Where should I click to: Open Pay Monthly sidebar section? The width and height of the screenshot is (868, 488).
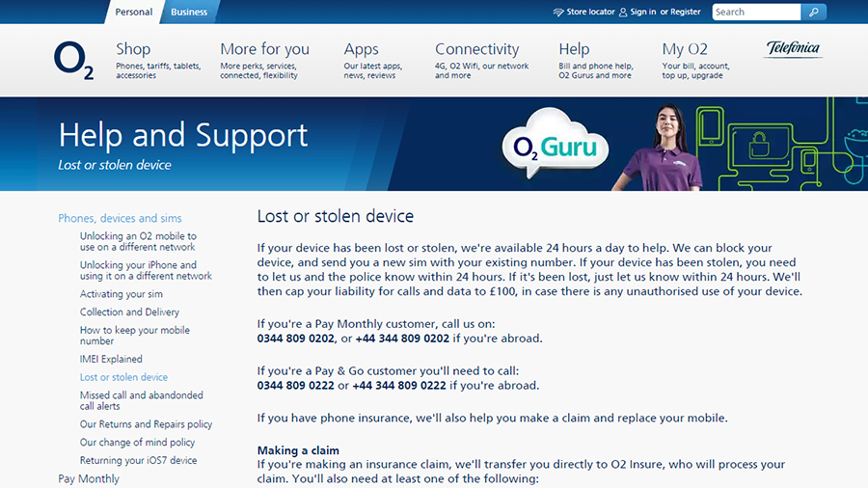[89, 478]
